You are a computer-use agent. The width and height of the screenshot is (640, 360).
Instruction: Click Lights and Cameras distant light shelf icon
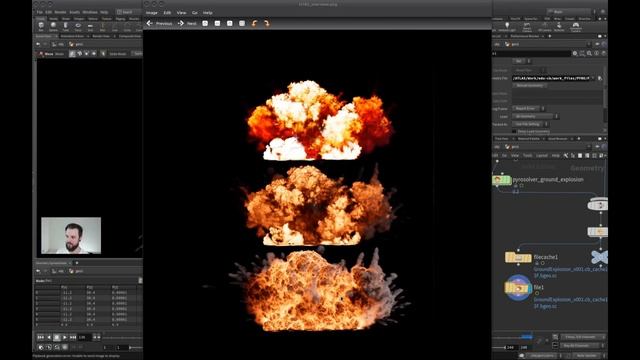(507, 27)
